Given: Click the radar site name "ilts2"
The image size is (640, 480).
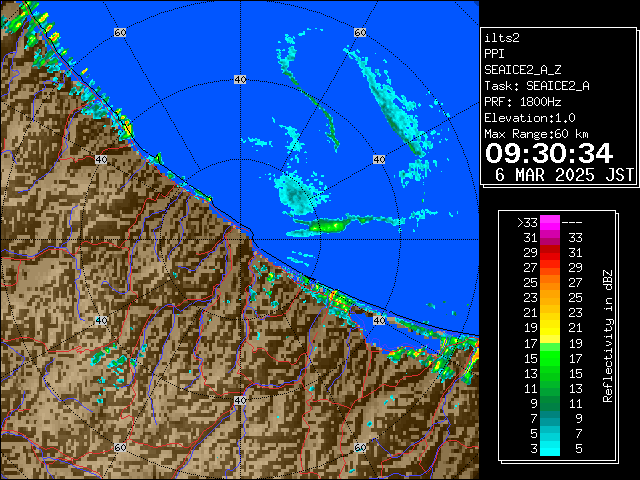Looking at the screenshot, I should (502, 38).
